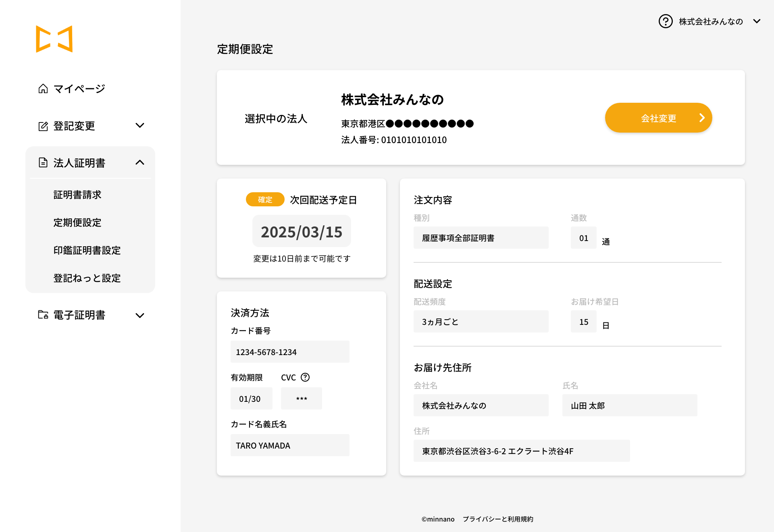Viewport: 774px width, 532px height.
Task: Click the document icon beside 法人証明書
Action: coord(43,163)
